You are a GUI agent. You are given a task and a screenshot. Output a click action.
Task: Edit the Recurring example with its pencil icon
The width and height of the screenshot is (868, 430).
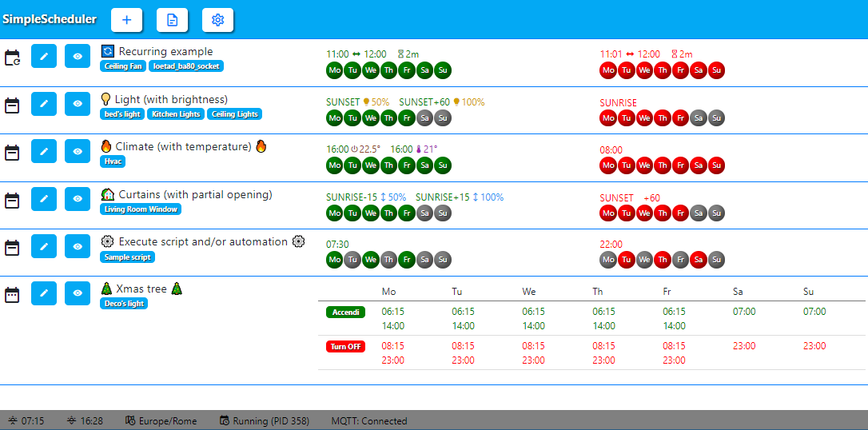(x=44, y=56)
